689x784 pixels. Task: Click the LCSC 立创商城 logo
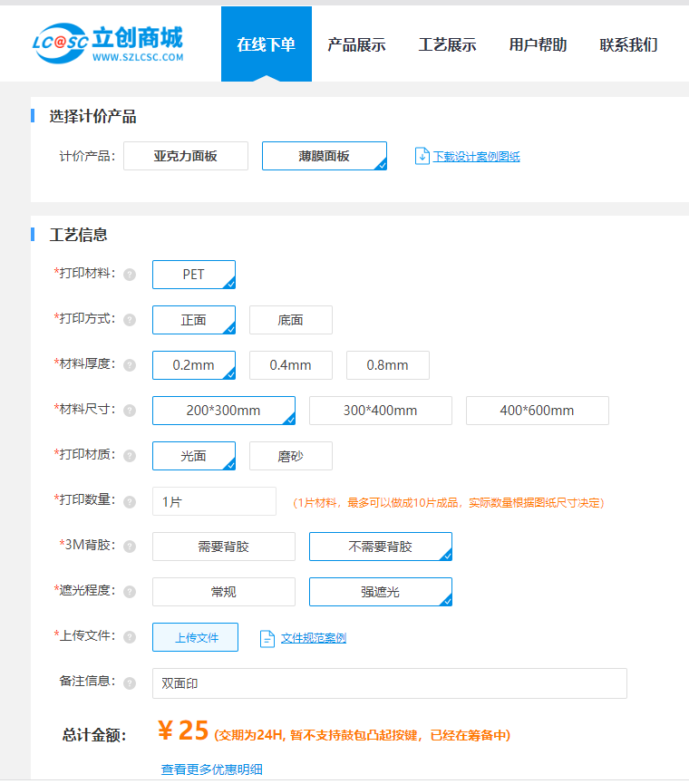(x=107, y=44)
